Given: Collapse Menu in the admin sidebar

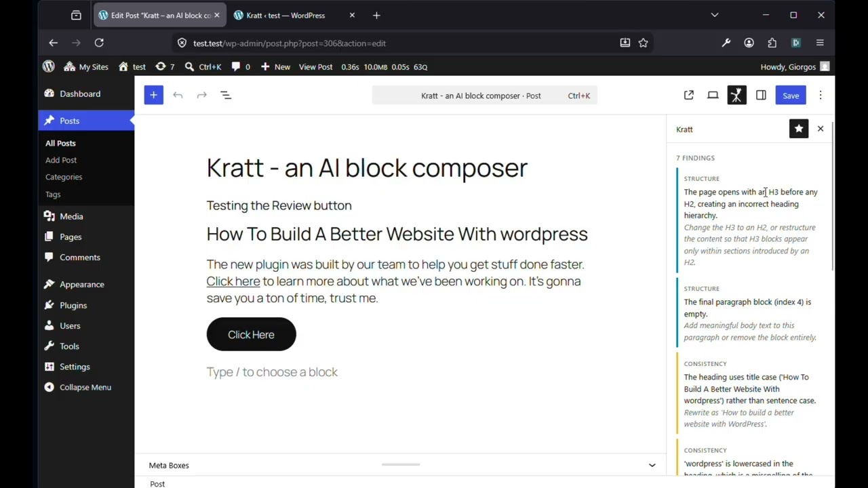Looking at the screenshot, I should click(x=85, y=387).
